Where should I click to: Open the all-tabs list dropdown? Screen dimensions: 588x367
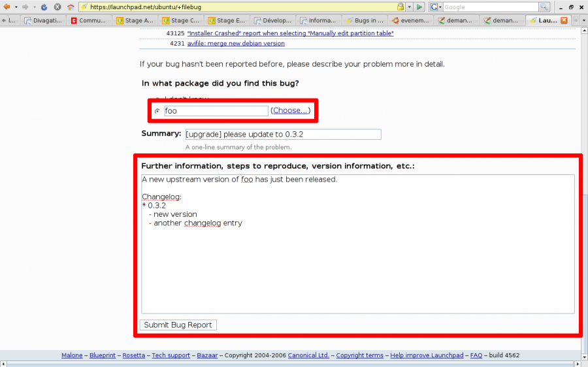pos(584,20)
